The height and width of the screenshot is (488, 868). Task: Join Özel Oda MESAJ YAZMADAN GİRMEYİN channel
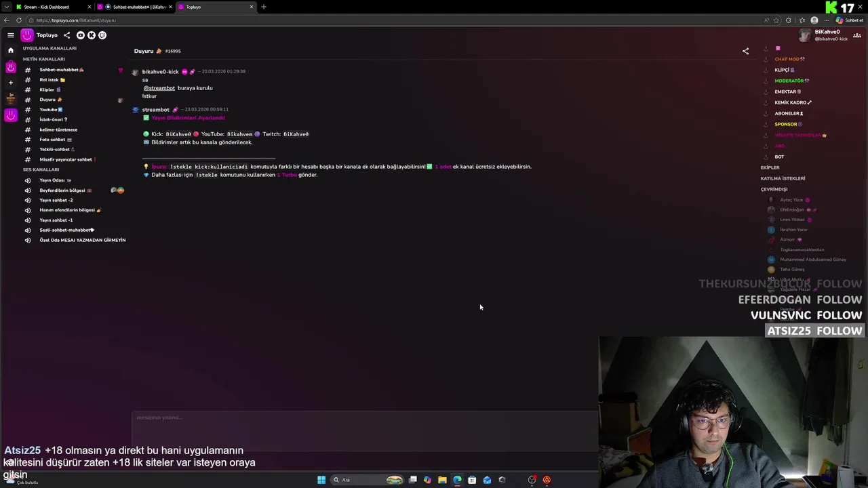(x=83, y=240)
